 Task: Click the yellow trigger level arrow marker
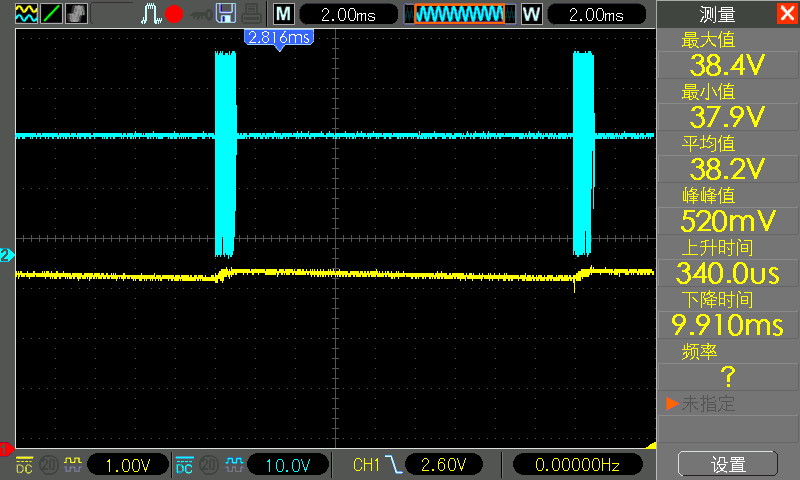[x=651, y=446]
